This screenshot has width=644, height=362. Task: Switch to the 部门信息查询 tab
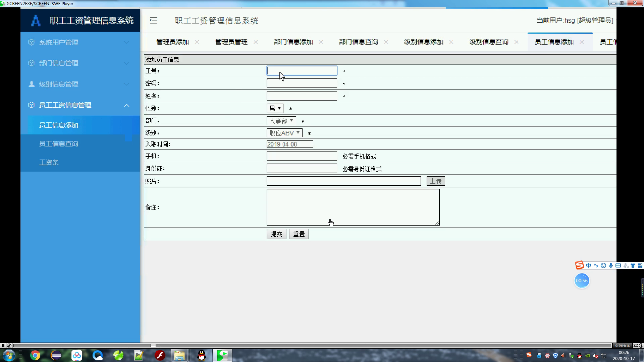point(359,42)
